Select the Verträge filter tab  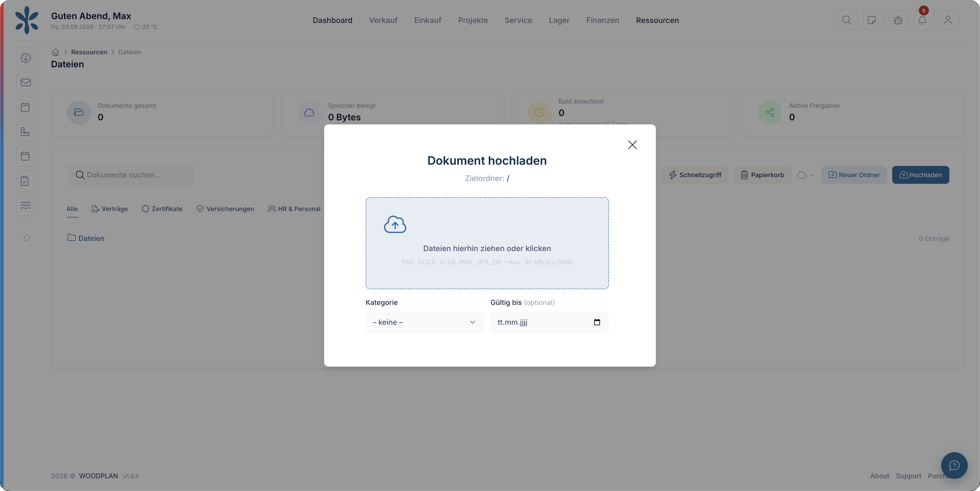110,209
